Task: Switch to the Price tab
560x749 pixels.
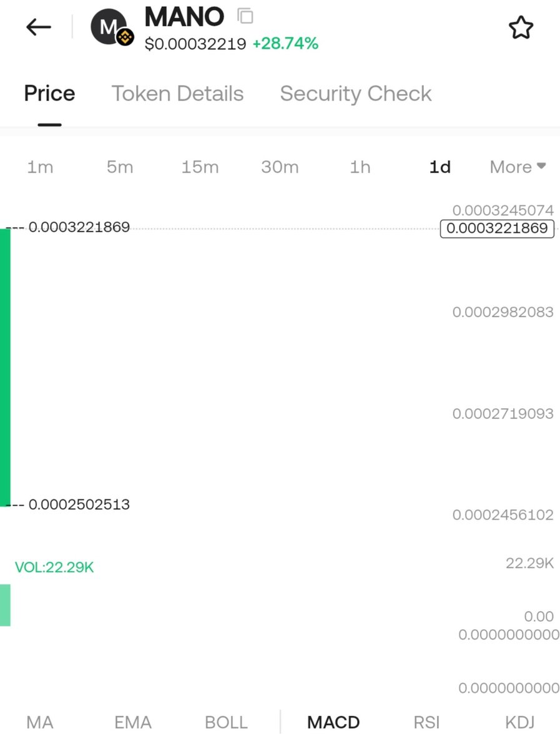Action: click(x=49, y=94)
